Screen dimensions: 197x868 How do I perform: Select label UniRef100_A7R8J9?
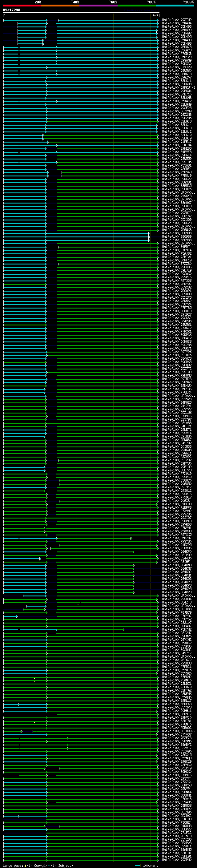[x=177, y=176]
